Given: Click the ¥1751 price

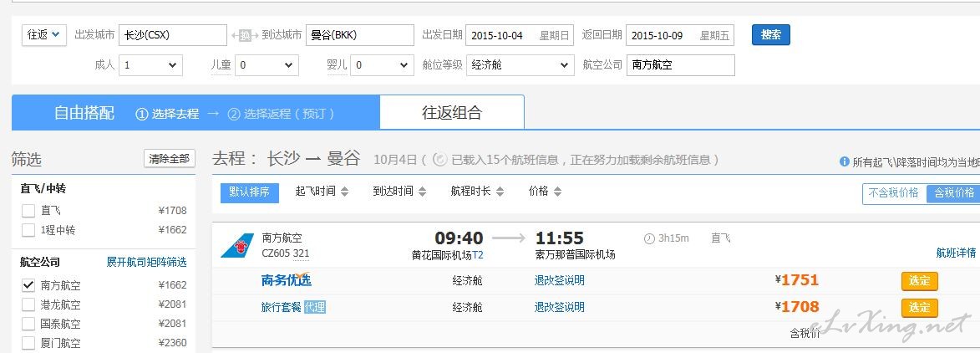Looking at the screenshot, I should click(796, 279).
